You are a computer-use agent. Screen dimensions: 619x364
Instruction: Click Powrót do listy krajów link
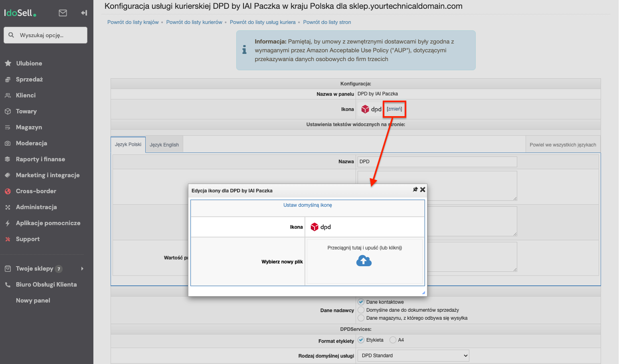pos(133,22)
